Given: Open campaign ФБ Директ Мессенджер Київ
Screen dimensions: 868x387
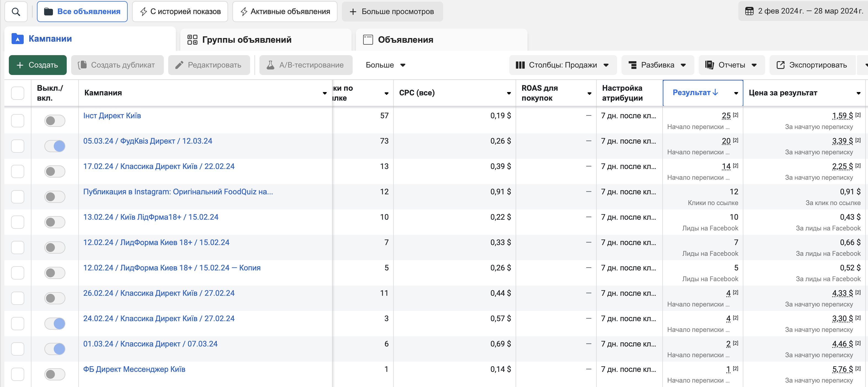Looking at the screenshot, I should coord(134,369).
